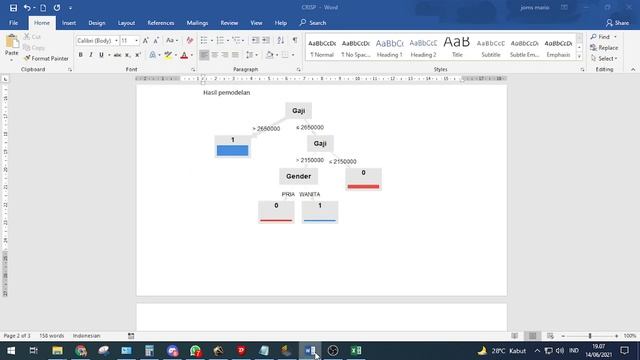640x360 pixels.
Task: Switch to the Insert tab
Action: (69, 23)
